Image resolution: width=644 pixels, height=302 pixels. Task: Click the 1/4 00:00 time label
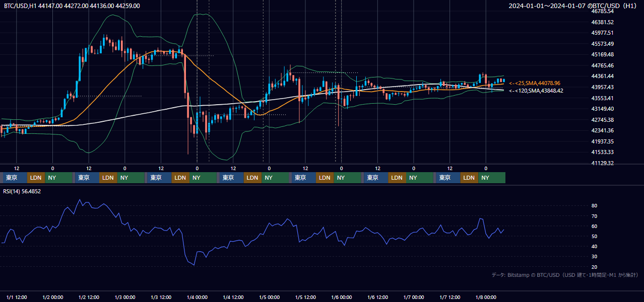[x=197, y=297]
